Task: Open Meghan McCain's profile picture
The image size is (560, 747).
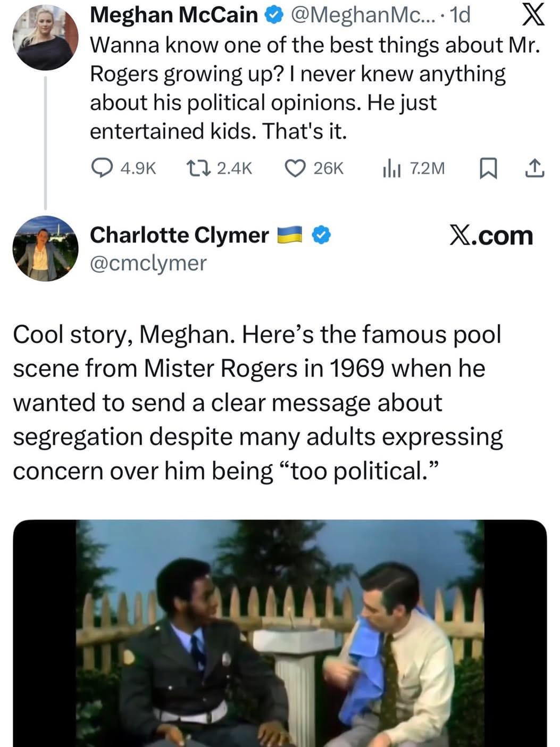Action: 46,37
